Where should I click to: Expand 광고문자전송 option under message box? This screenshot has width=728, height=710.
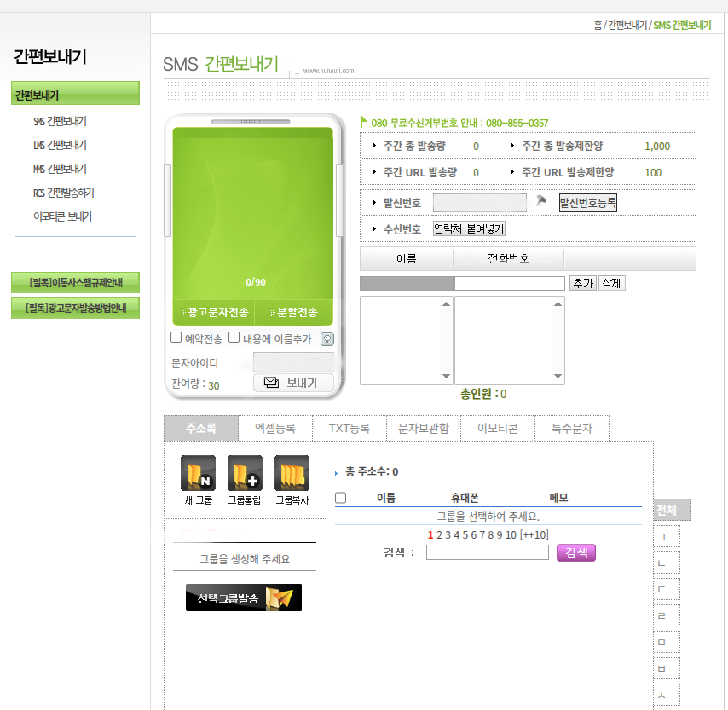click(x=214, y=313)
